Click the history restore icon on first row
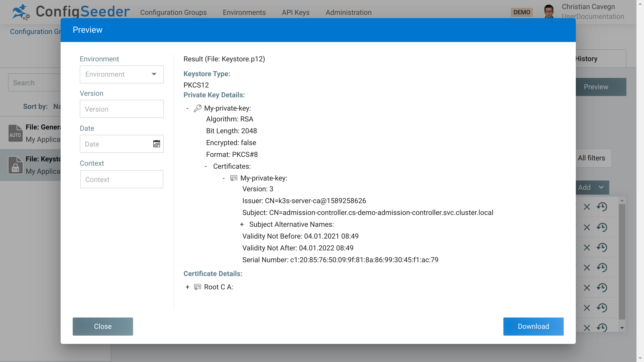Image resolution: width=644 pixels, height=362 pixels. pyautogui.click(x=602, y=207)
